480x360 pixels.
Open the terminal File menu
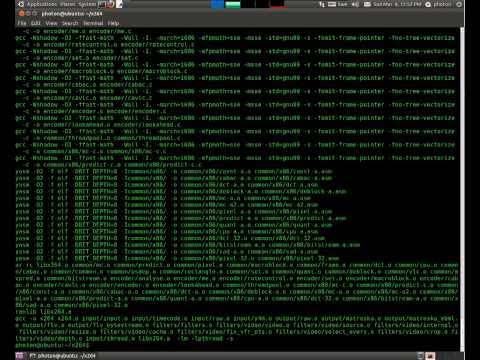coord(22,23)
